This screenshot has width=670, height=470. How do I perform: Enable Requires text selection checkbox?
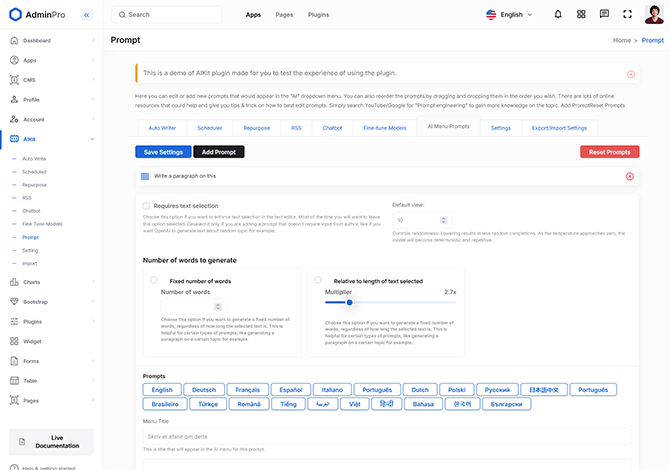(147, 206)
